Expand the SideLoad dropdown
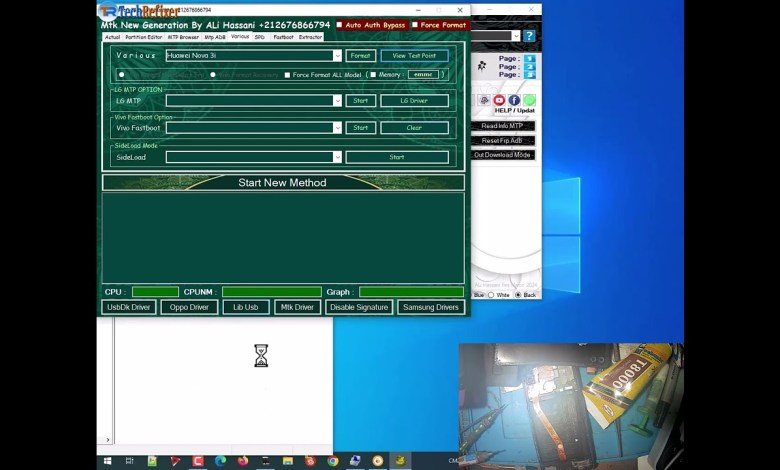780x470 pixels. pos(337,157)
